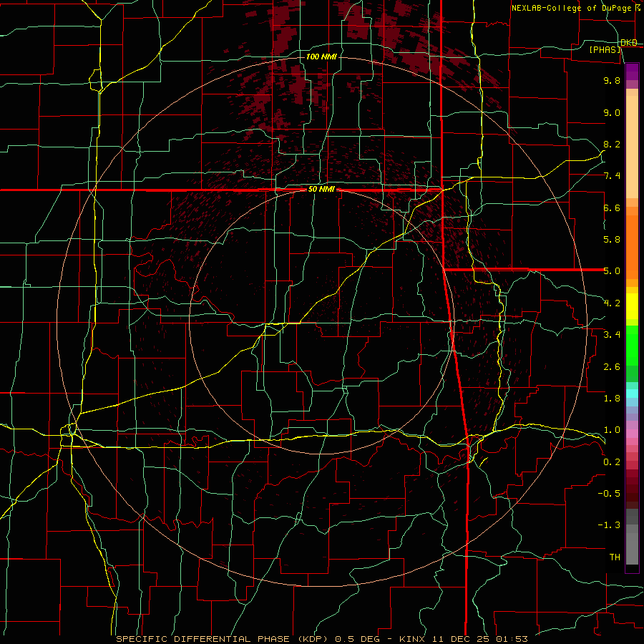This screenshot has width=644, height=644.
Task: Click the 8.2 scale value
Action: point(612,144)
